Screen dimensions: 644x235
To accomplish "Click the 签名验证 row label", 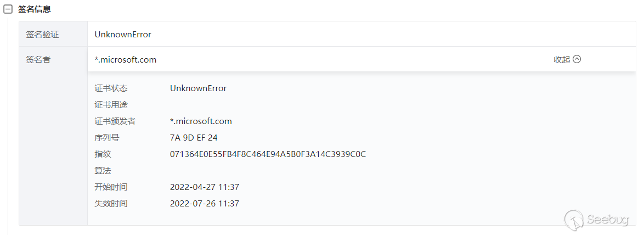I will coord(42,35).
